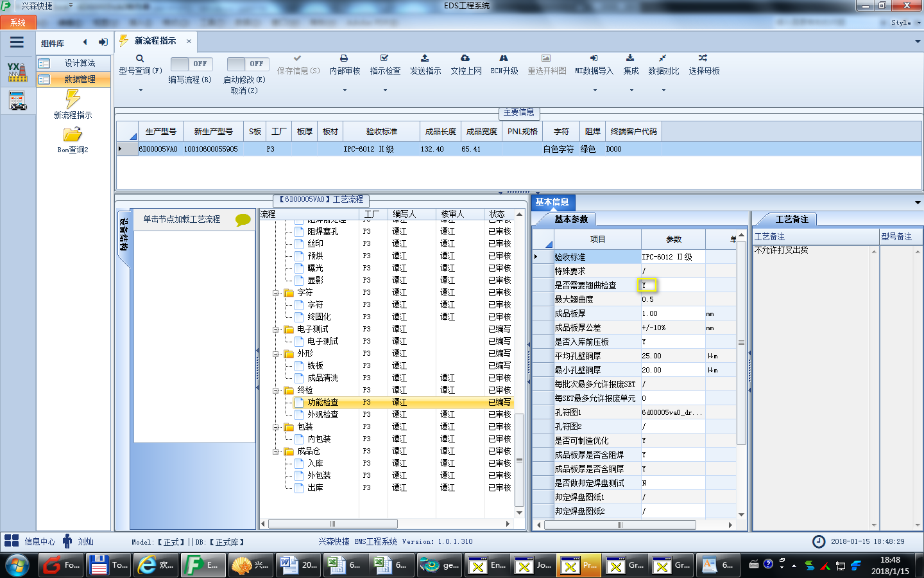Collapse the 字符 folder node

tap(277, 293)
